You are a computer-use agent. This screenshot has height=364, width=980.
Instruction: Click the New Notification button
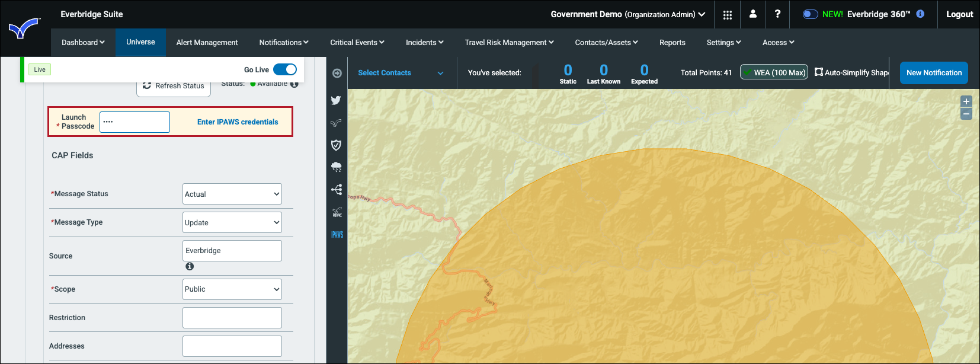[x=934, y=73]
